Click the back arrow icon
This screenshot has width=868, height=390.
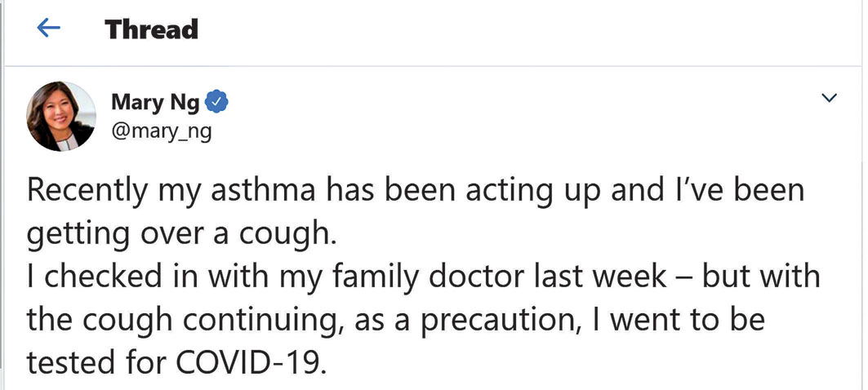coord(49,29)
